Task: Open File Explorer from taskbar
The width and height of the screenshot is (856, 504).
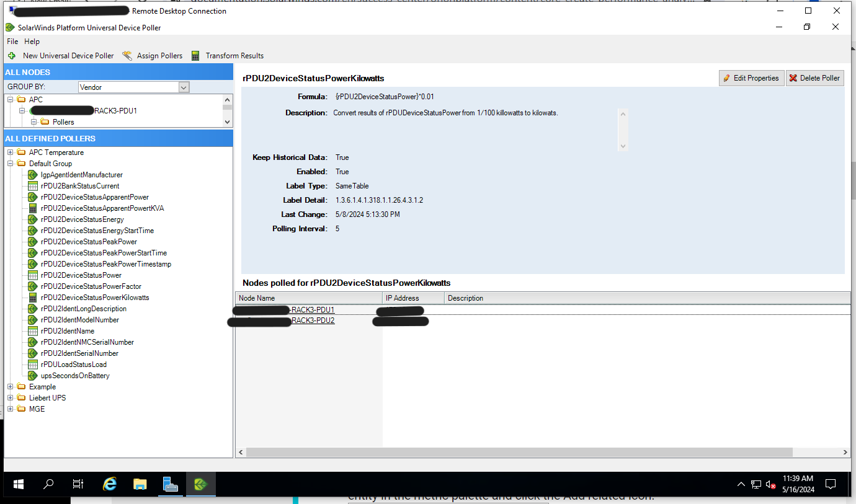Action: pos(140,484)
